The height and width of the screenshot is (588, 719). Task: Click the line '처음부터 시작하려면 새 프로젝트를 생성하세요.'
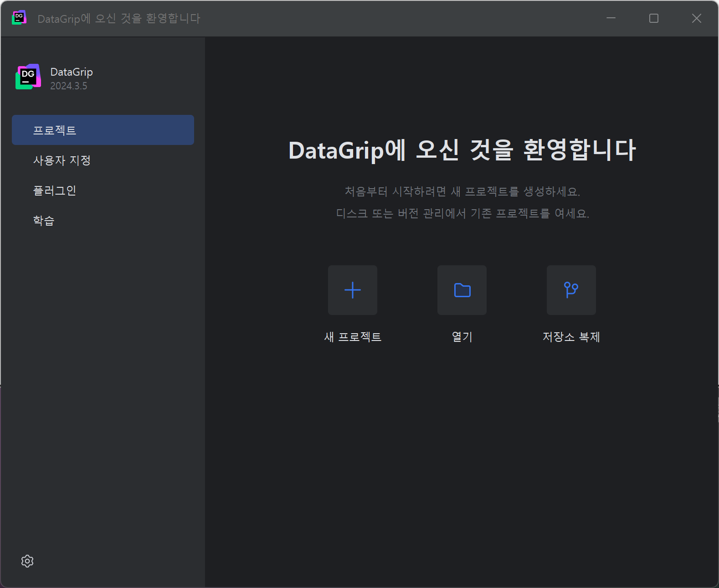coord(462,191)
